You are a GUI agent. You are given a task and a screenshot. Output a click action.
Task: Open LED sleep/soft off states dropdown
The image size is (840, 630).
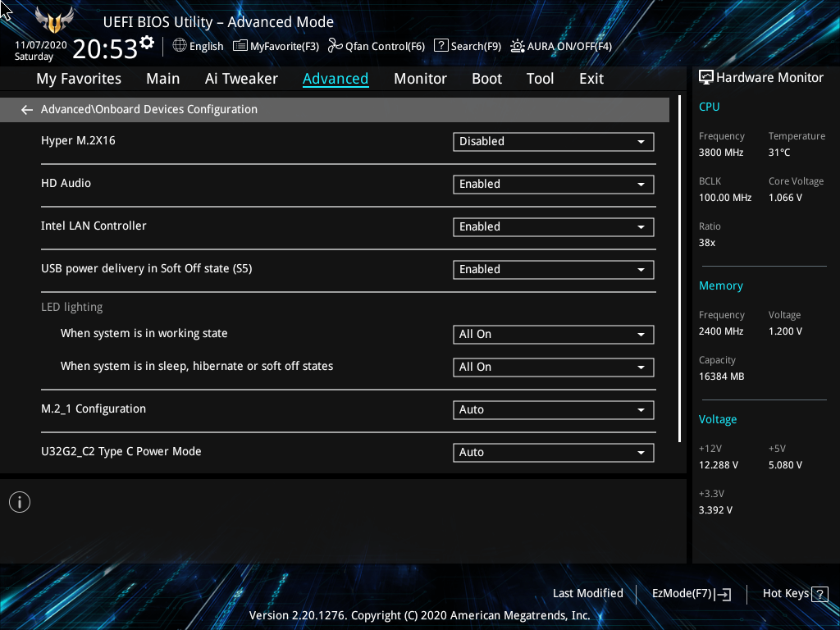click(x=554, y=367)
